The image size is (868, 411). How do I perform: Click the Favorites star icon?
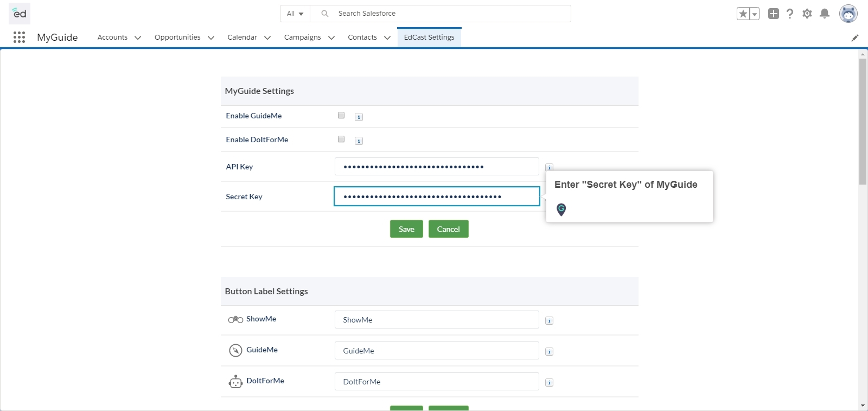[743, 14]
